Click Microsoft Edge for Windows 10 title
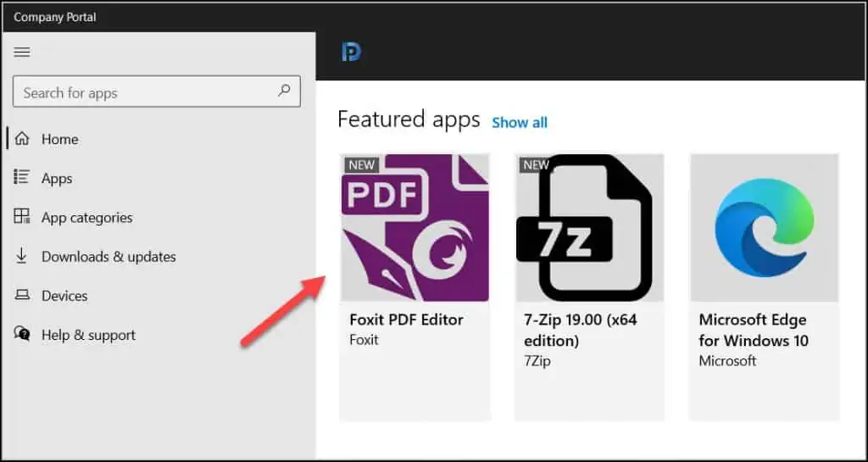The height and width of the screenshot is (462, 868). (x=754, y=331)
